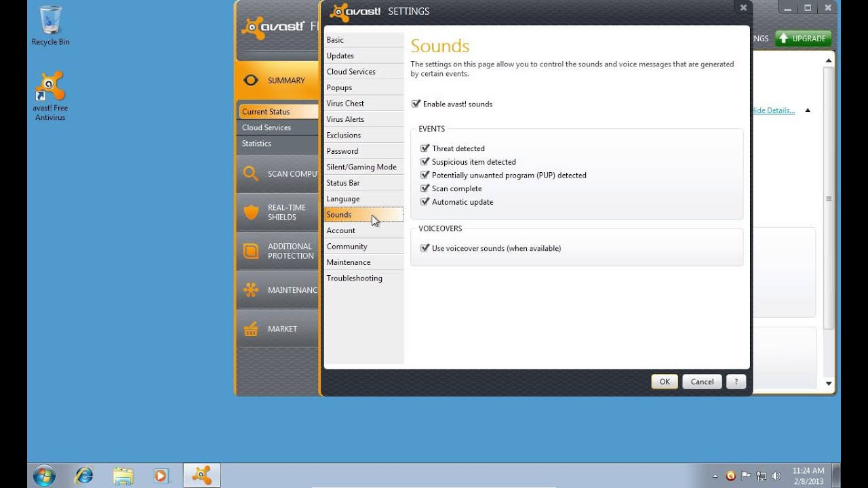Open the avast! Free Antivirus desktop shortcut

pyautogui.click(x=50, y=96)
